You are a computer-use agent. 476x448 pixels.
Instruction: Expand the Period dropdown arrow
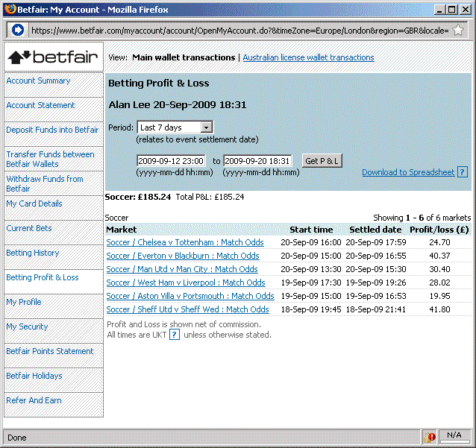206,127
